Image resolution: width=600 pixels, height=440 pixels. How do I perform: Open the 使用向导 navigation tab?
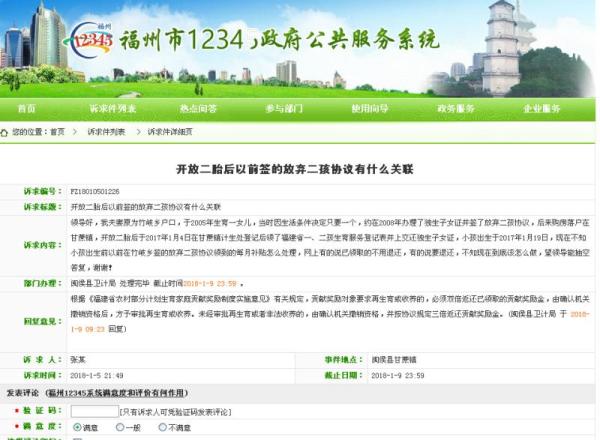[369, 108]
